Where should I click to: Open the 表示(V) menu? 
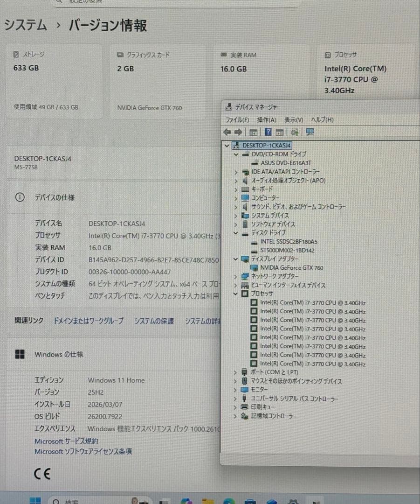(x=294, y=120)
